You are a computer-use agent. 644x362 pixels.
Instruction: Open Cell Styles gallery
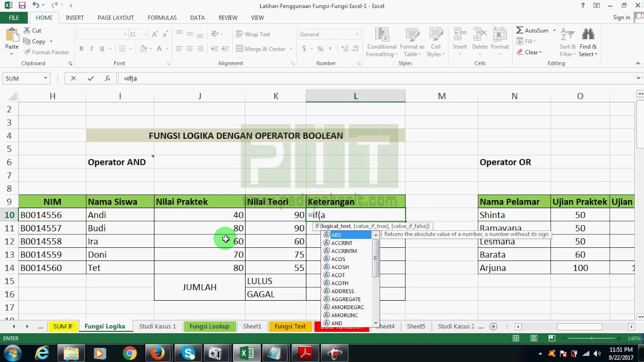[436, 42]
